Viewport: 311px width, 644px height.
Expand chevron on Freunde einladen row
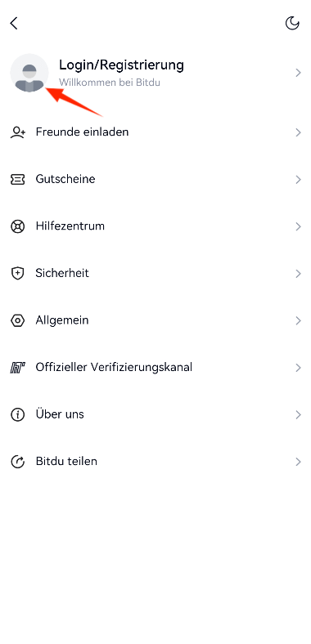point(298,132)
